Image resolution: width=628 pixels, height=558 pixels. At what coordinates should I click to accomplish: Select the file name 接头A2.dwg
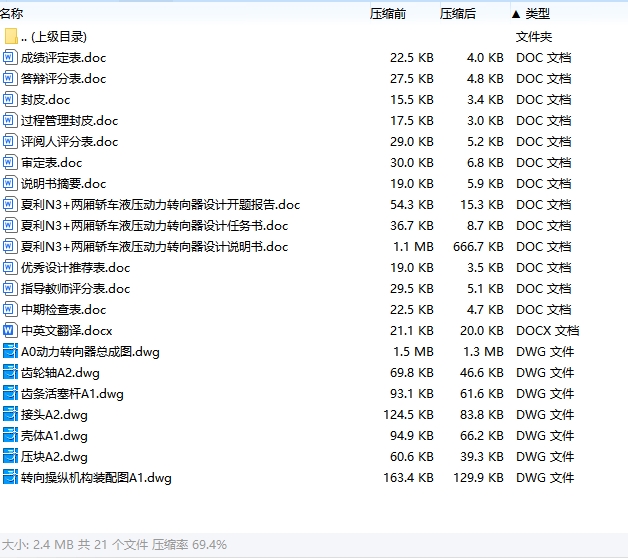pos(54,415)
